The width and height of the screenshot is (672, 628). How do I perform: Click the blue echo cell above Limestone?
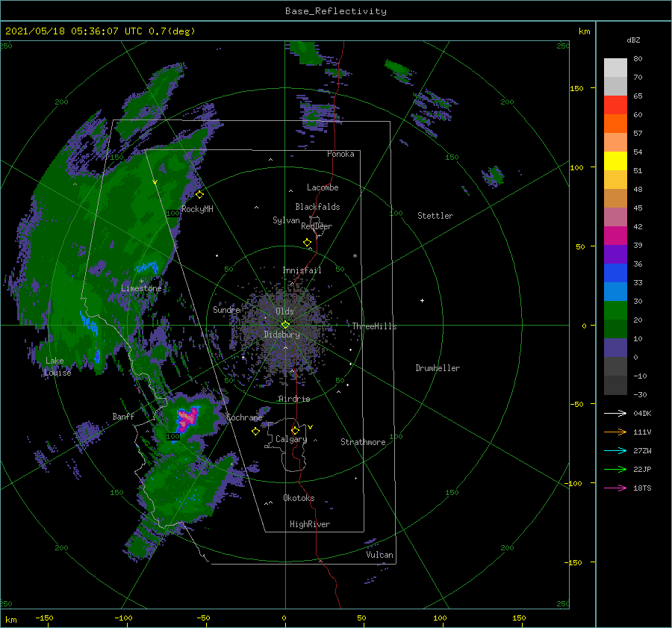coord(146,267)
